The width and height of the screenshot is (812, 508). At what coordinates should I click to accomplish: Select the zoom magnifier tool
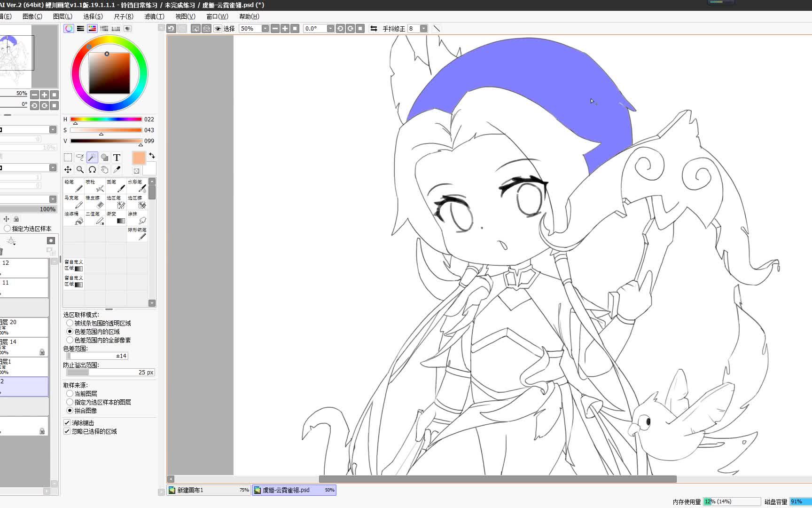pos(80,170)
